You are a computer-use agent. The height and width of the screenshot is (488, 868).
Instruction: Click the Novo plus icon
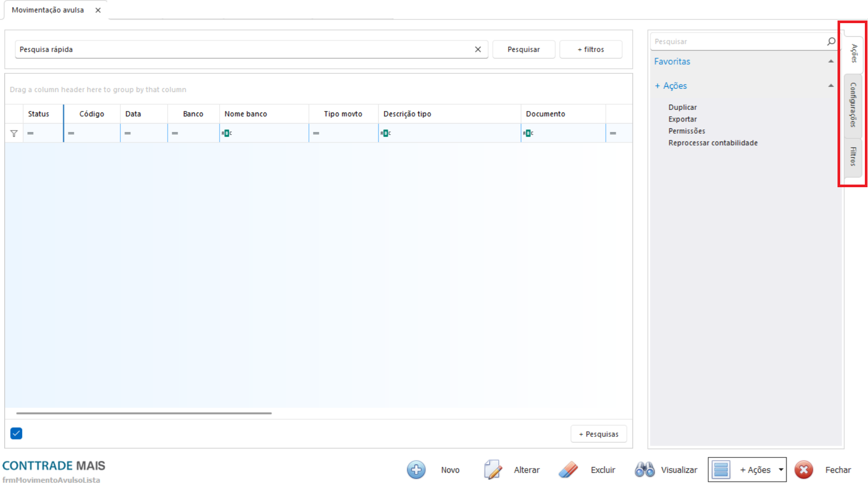[x=416, y=470]
